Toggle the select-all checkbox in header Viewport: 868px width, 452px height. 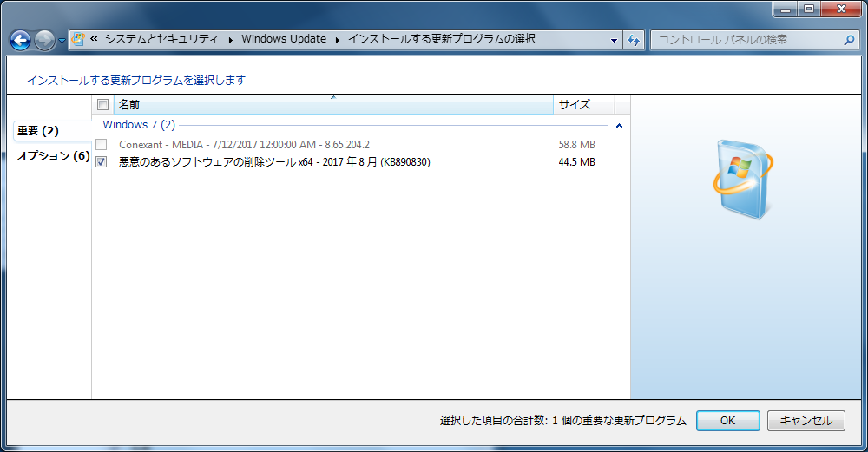coord(102,105)
